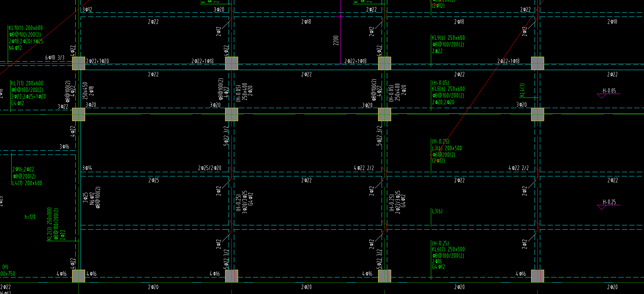The image size is (644, 294).
Task: Select the "KL8(6) 250x600" beam label
Action: pos(448,89)
